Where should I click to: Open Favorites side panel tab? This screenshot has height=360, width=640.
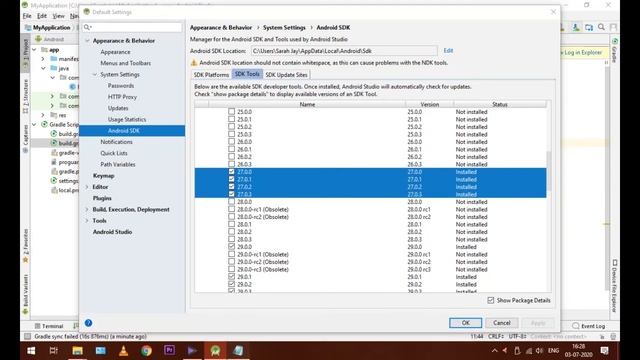click(x=26, y=246)
